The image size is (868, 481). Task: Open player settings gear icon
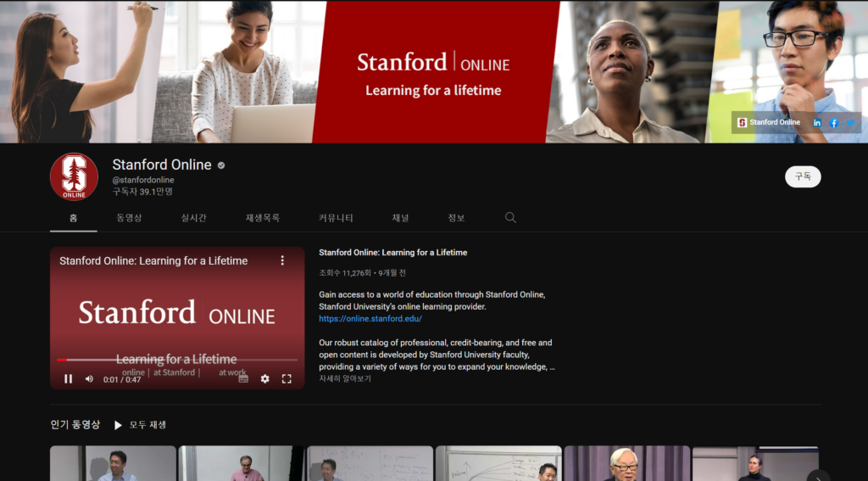tap(265, 379)
